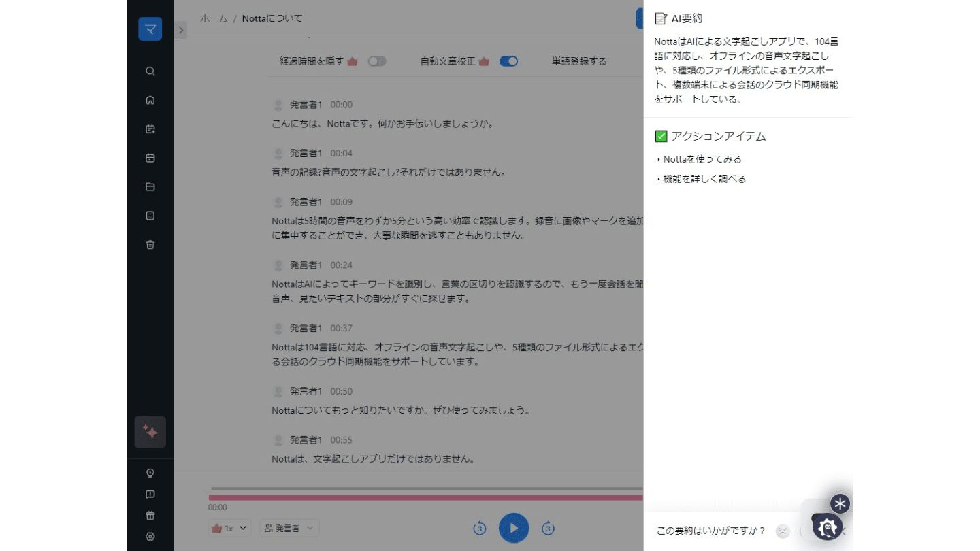980x551 pixels.
Task: Open the trash bin in sidebar
Action: pyautogui.click(x=150, y=245)
